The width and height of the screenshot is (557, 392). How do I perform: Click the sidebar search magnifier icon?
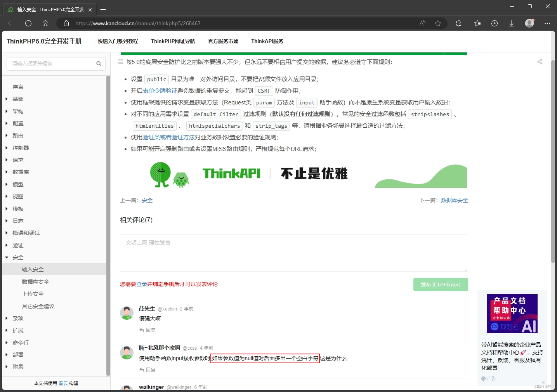[99, 63]
